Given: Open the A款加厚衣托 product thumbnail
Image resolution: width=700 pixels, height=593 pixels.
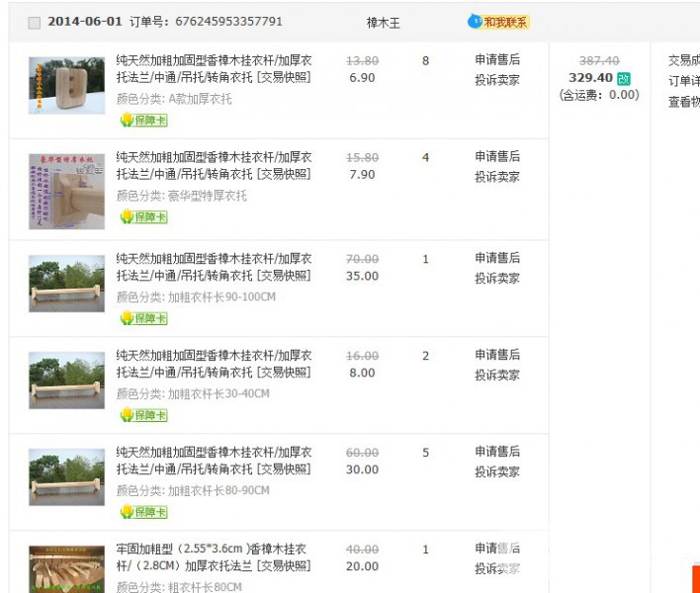Looking at the screenshot, I should 66,86.
